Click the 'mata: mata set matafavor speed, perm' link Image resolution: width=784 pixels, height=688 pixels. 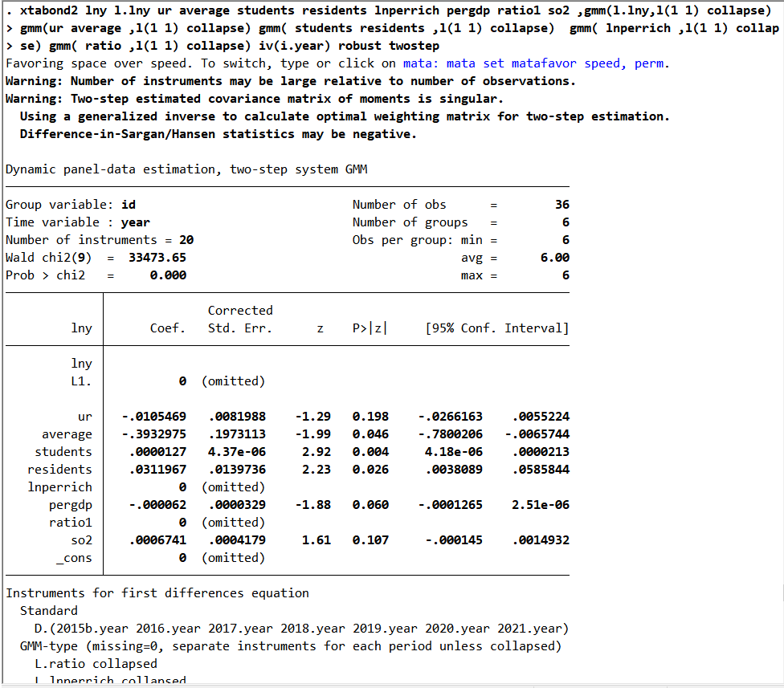(x=534, y=63)
